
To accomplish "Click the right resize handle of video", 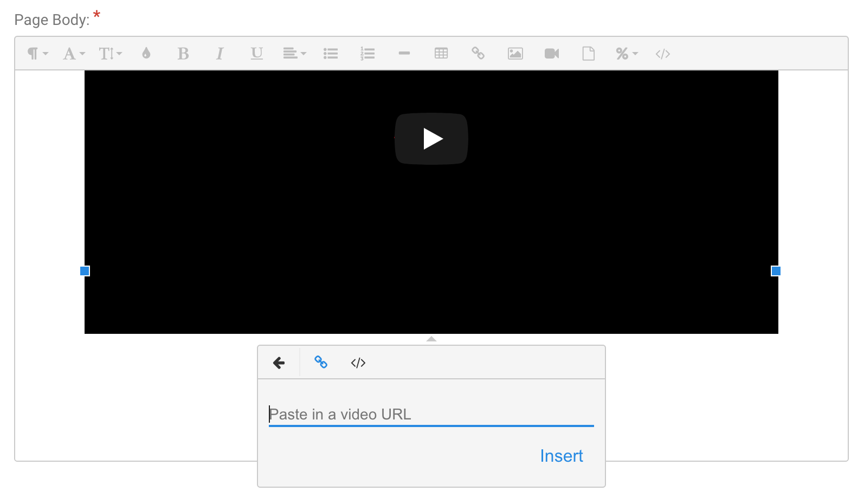I will 776,271.
